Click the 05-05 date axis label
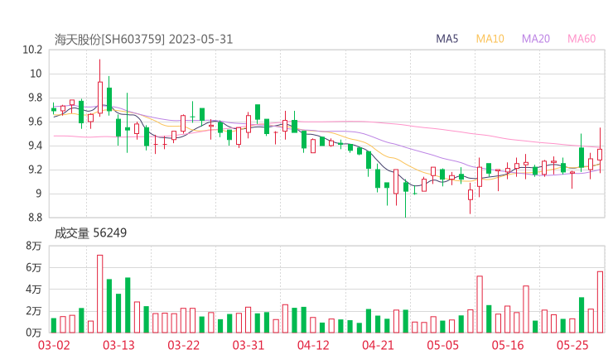 coord(442,345)
